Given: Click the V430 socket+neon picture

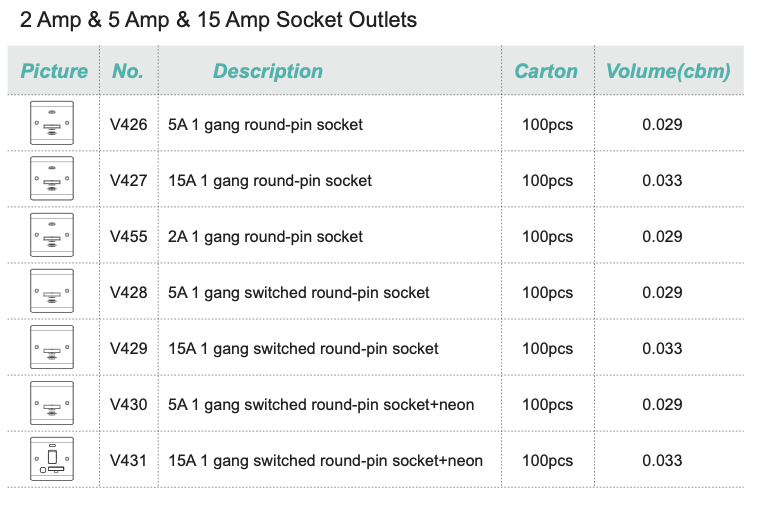Looking at the screenshot, I should tap(52, 403).
